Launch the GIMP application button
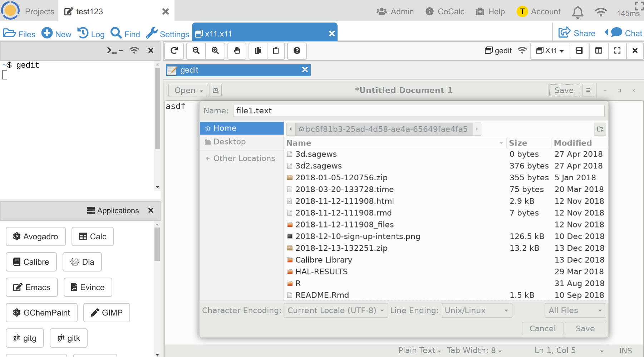The image size is (644, 357). (107, 313)
